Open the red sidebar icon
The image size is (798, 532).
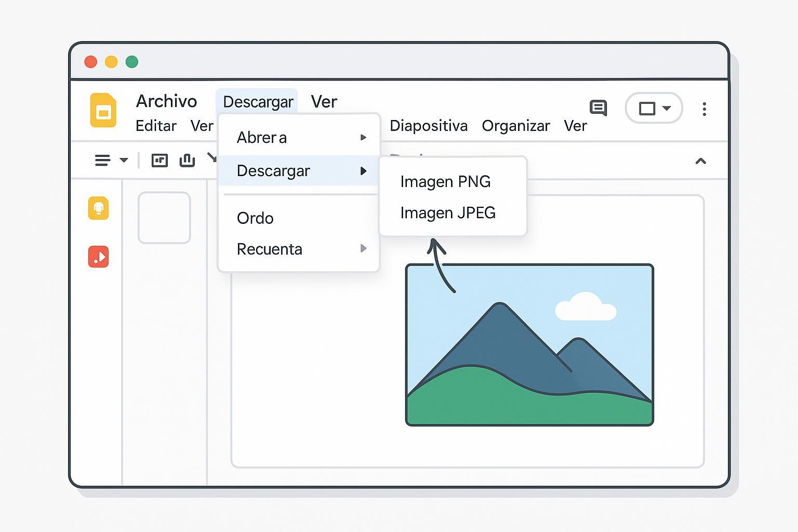[x=98, y=257]
